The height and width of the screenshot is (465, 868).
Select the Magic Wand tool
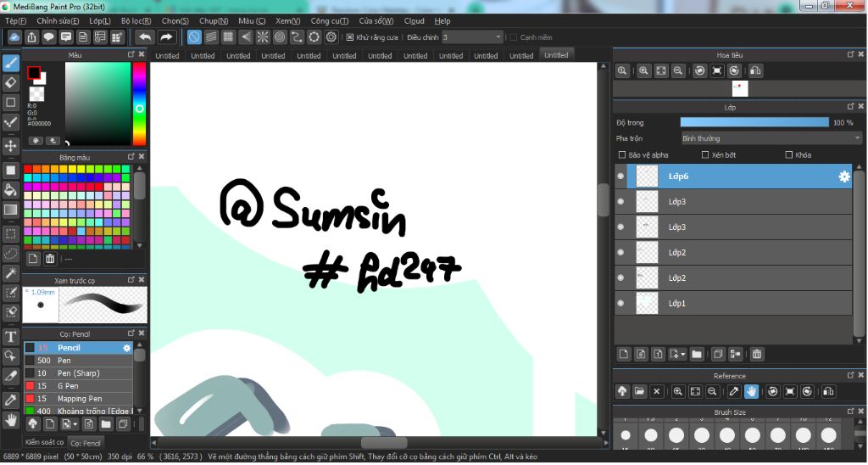[x=11, y=273]
